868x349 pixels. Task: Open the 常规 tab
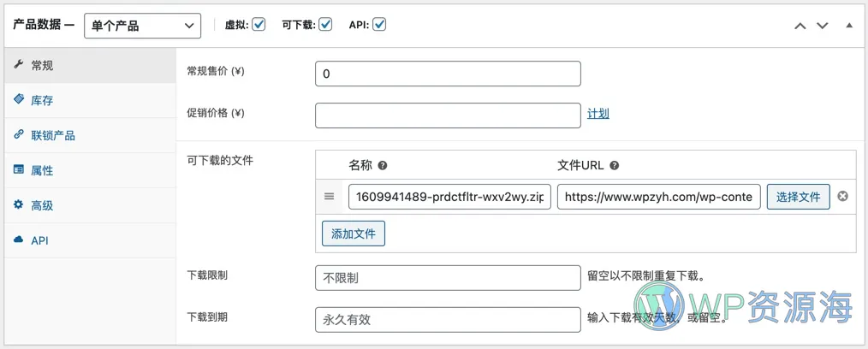click(90, 65)
